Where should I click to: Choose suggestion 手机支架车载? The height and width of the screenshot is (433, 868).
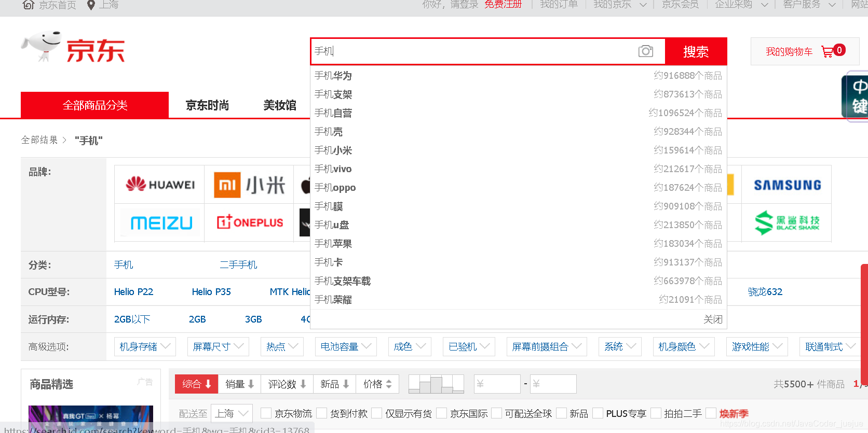tap(518, 281)
